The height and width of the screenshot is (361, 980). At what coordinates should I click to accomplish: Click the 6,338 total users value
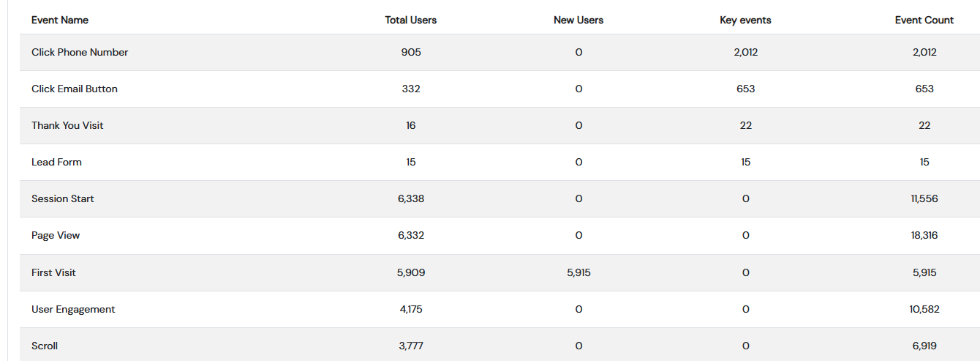click(411, 198)
